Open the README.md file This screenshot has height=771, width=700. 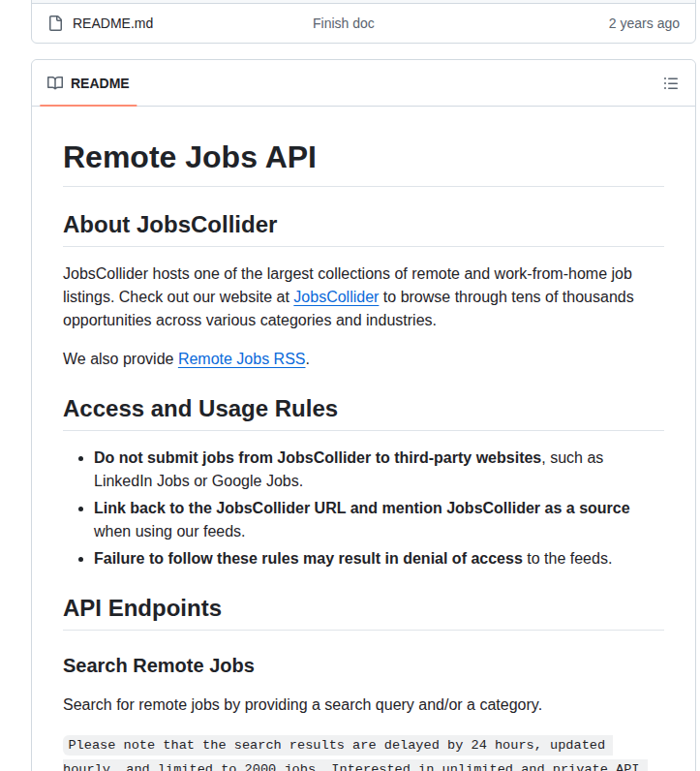112,23
